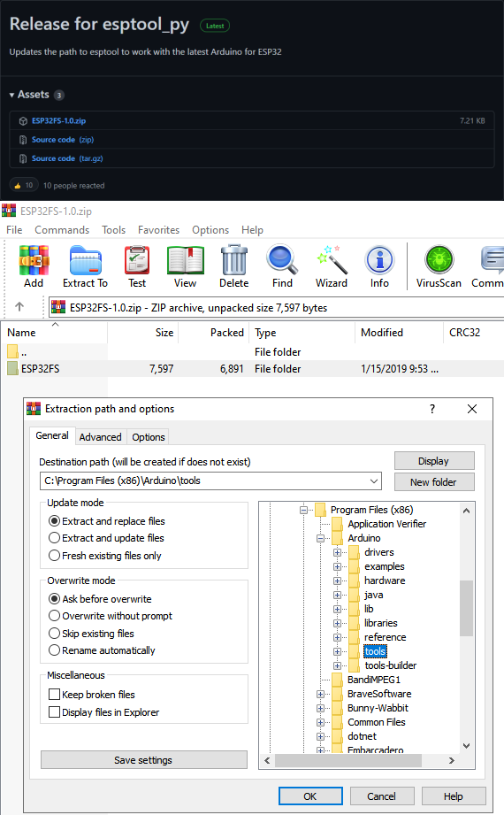
Task: Click the ESP32FS folder icon in file list
Action: coord(13,368)
